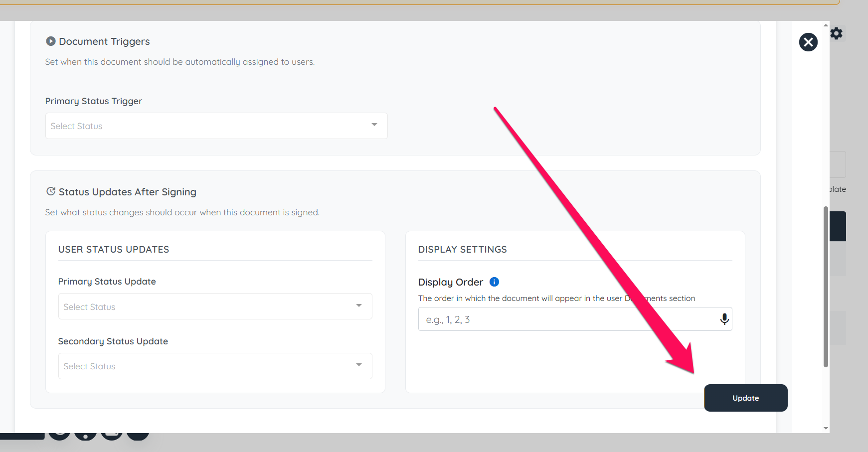The height and width of the screenshot is (452, 868).
Task: Open the settings gear icon
Action: (x=837, y=33)
